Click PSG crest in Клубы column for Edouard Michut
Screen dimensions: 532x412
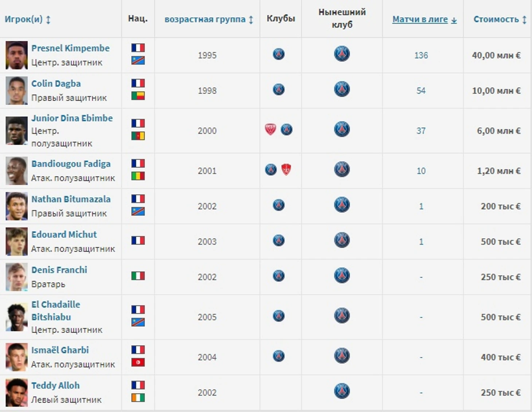pyautogui.click(x=279, y=241)
